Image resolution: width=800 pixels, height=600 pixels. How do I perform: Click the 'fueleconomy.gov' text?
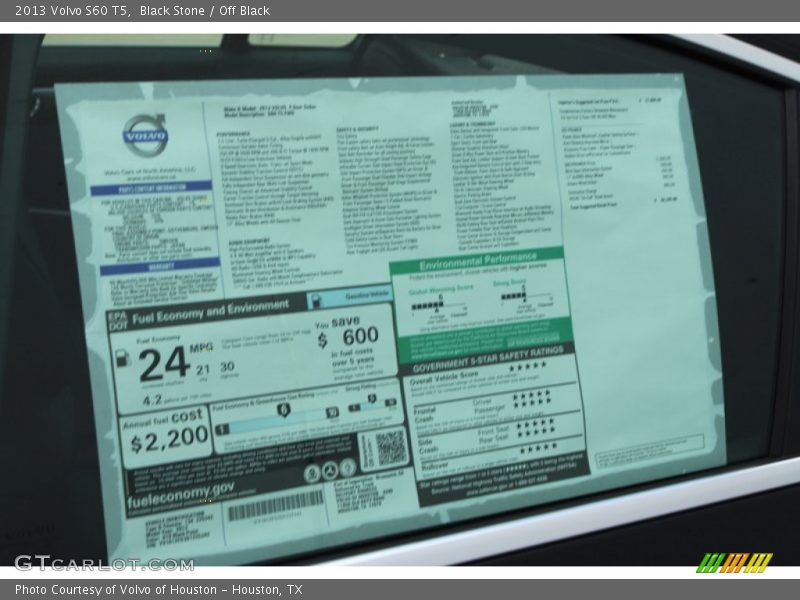pos(181,493)
